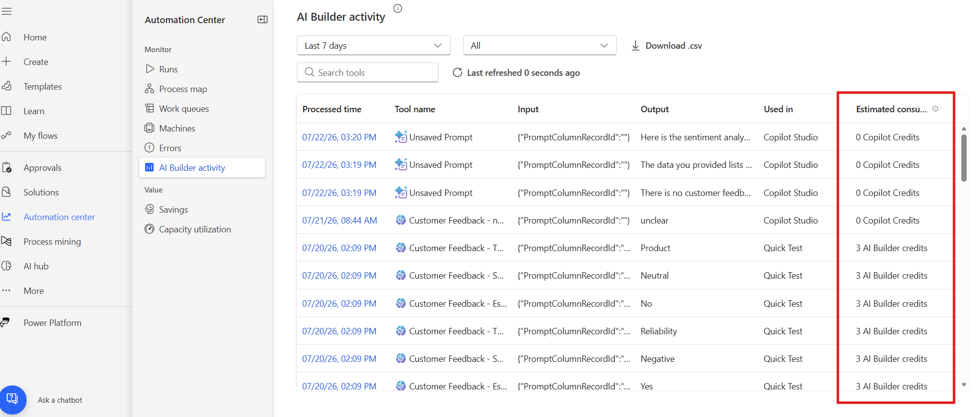Click the Home icon in left navigation

tap(6, 37)
